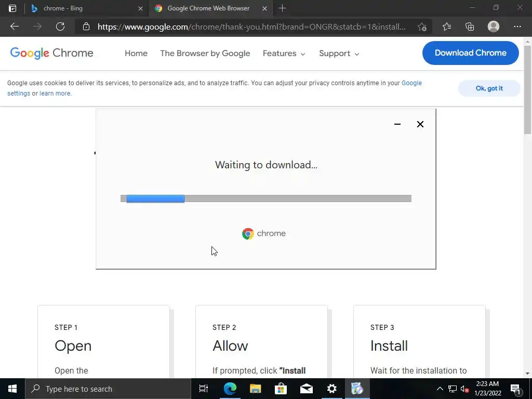
Task: Open a new browser tab
Action: point(282,8)
